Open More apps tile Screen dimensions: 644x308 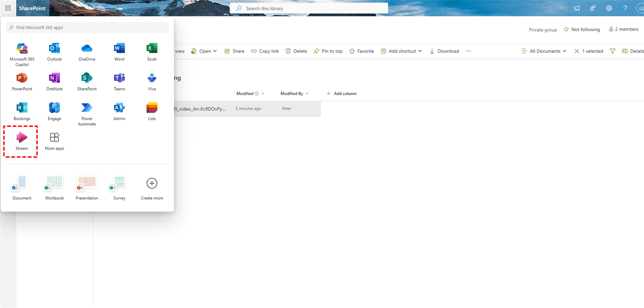coord(54,142)
